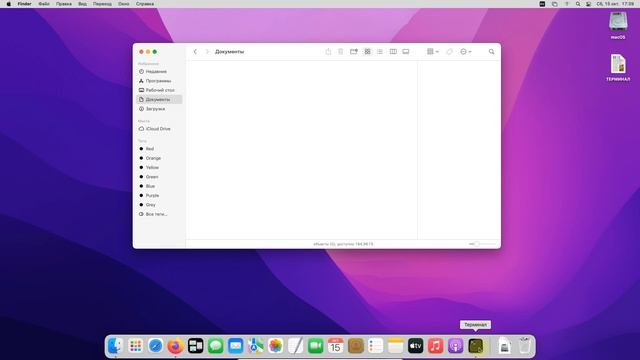
Task: Create a new folder via toolbar icon
Action: 354,52
